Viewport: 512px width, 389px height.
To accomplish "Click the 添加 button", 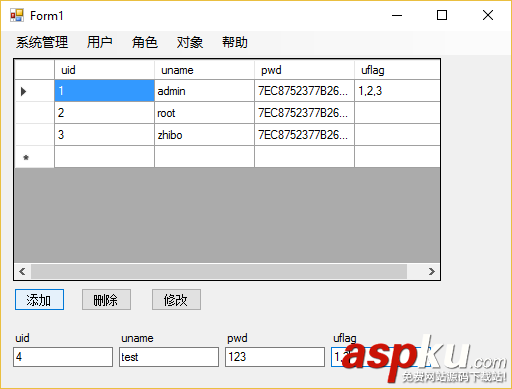I will (x=39, y=300).
